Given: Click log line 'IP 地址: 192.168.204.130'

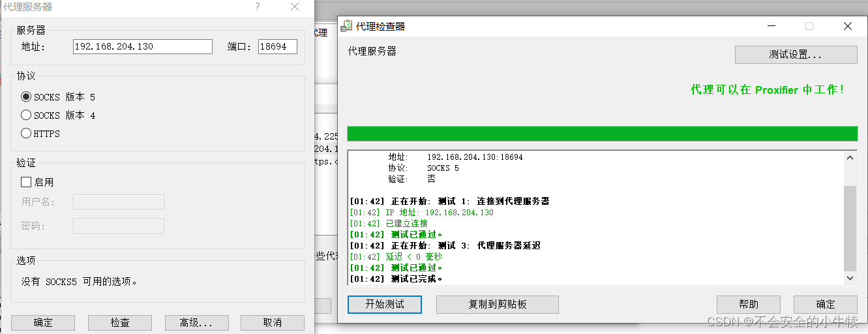Looking at the screenshot, I should 422,213.
